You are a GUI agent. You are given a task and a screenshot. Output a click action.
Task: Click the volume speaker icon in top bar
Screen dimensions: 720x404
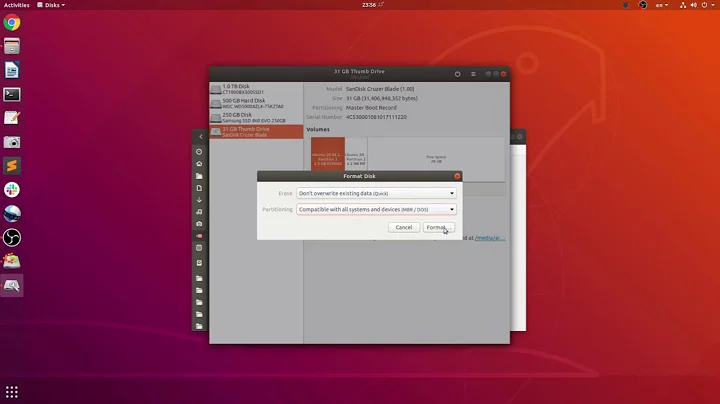pos(693,5)
